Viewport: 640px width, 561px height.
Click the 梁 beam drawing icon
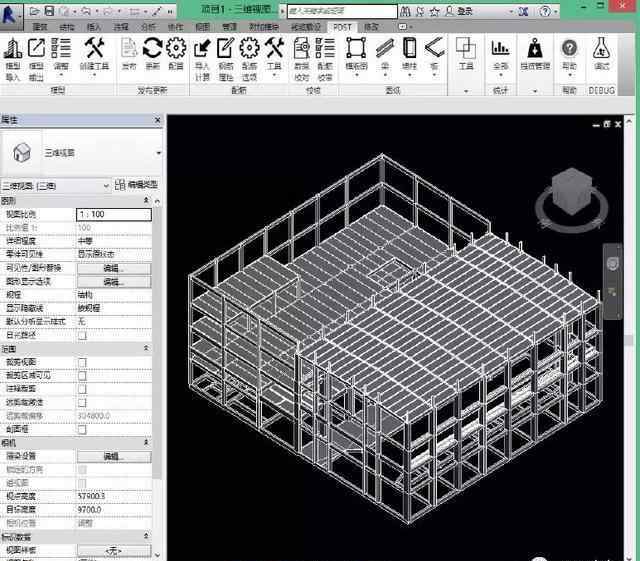(x=385, y=48)
